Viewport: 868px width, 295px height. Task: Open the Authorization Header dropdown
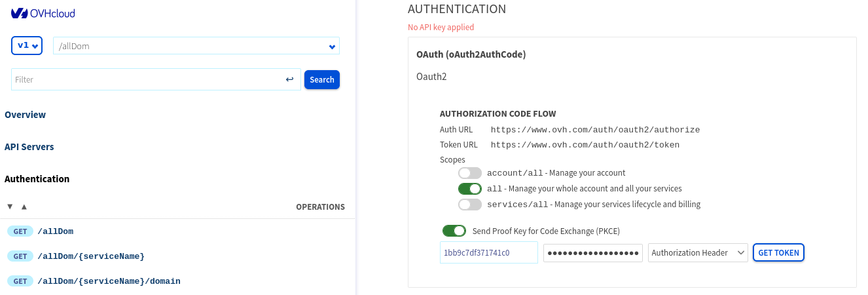click(x=698, y=252)
